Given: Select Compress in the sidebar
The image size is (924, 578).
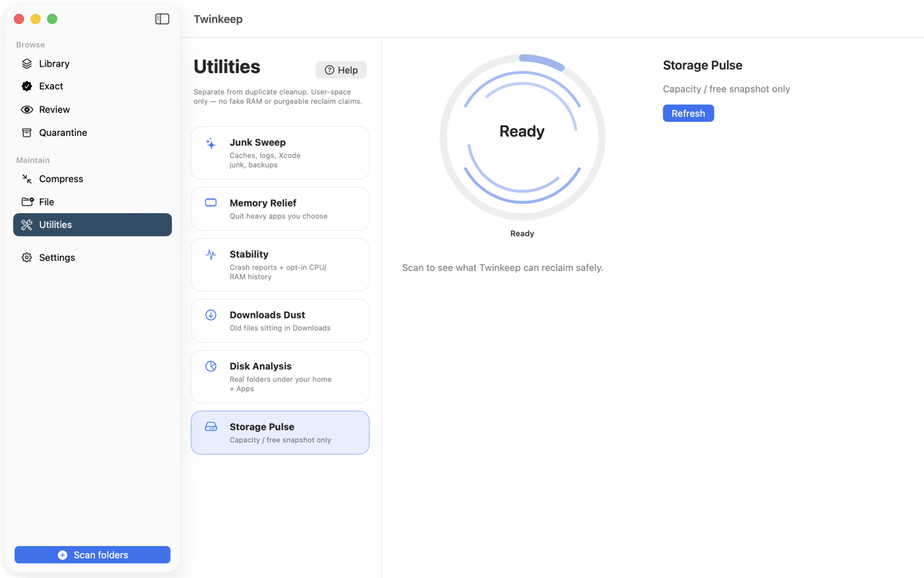Looking at the screenshot, I should tap(92, 179).
